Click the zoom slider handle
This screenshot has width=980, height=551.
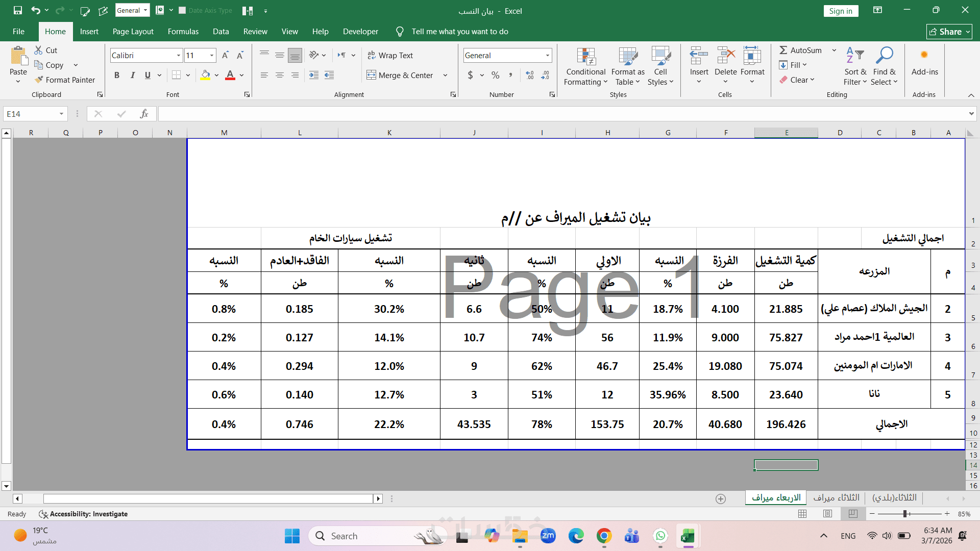(x=905, y=514)
